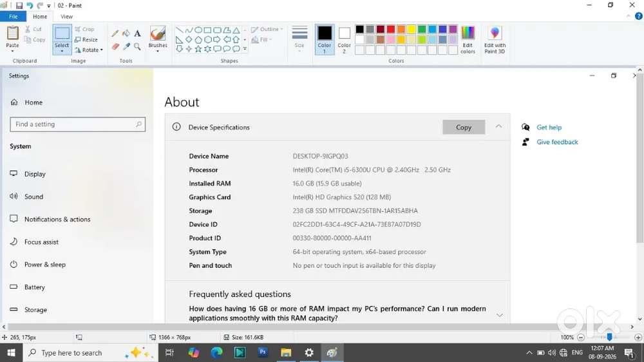This screenshot has height=362, width=644.
Task: Click the zoom in plus button
Action: click(x=638, y=338)
